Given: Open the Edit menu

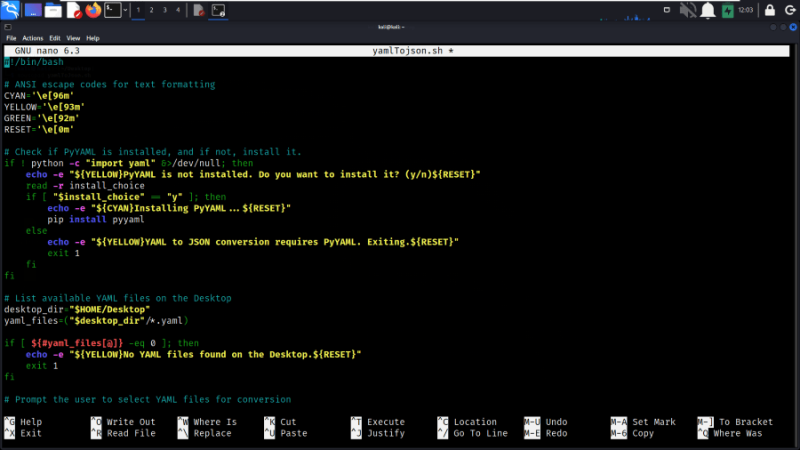Looking at the screenshot, I should click(55, 38).
